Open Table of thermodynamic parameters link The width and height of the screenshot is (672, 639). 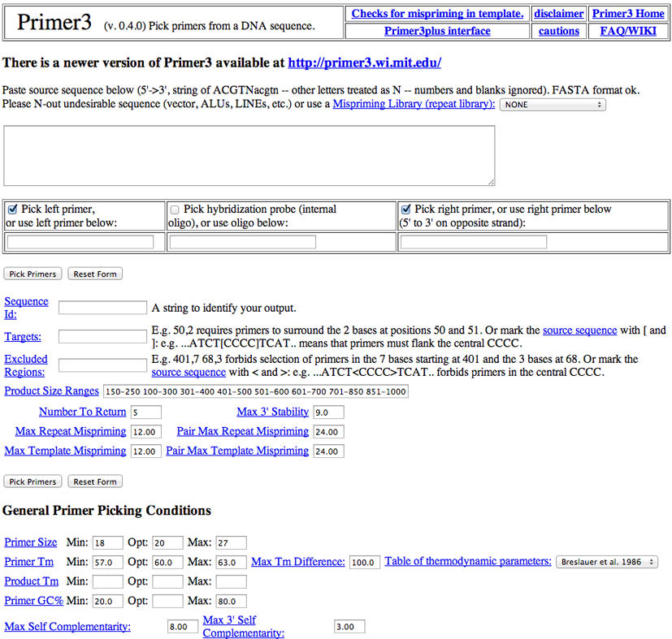468,561
